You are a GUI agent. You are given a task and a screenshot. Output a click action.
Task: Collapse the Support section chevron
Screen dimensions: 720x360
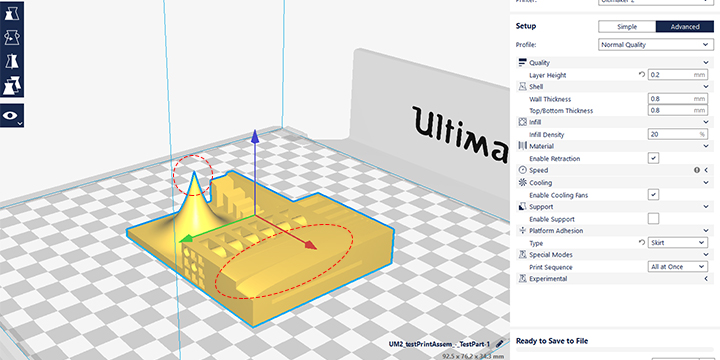pyautogui.click(x=706, y=207)
